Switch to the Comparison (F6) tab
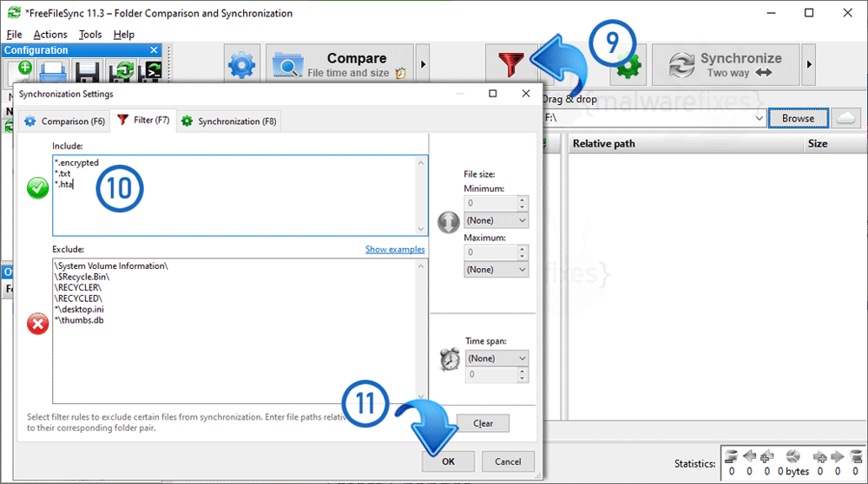Screen dimensions: 868x484 click(x=65, y=121)
